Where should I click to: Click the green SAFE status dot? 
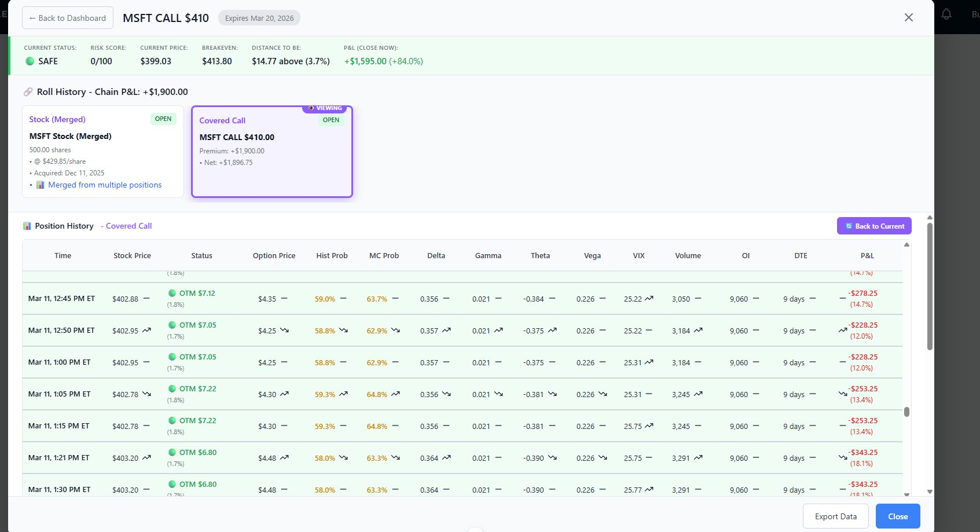click(30, 61)
